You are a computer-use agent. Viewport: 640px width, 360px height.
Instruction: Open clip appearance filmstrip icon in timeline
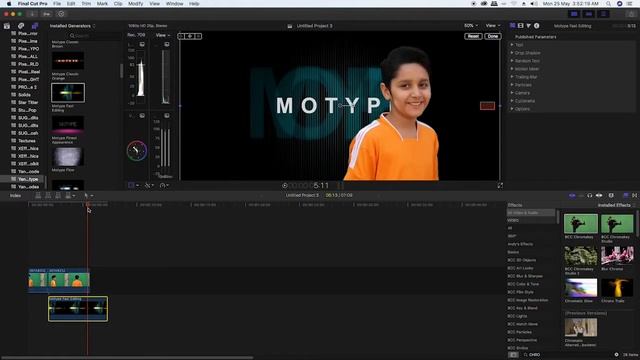pyautogui.click(x=611, y=196)
